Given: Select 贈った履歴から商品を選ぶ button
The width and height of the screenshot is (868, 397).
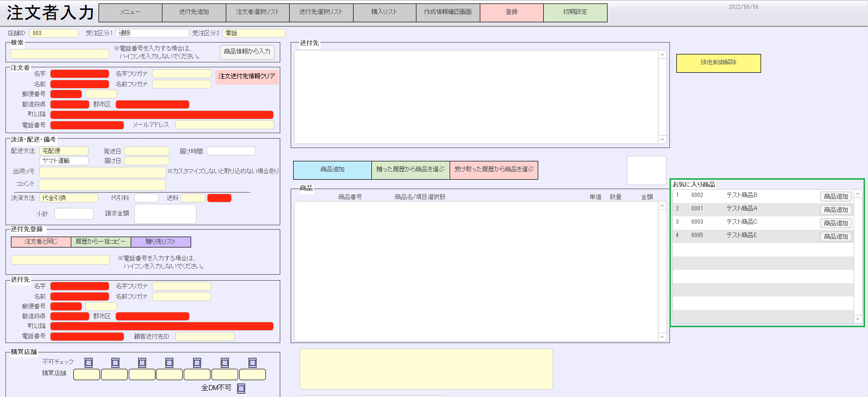Looking at the screenshot, I should (x=410, y=170).
